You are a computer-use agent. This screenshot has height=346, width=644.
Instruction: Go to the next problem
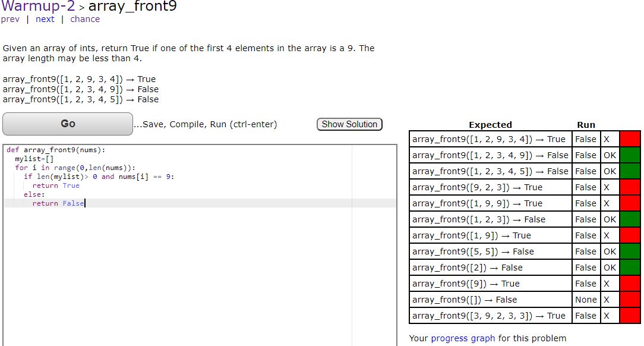(45, 19)
